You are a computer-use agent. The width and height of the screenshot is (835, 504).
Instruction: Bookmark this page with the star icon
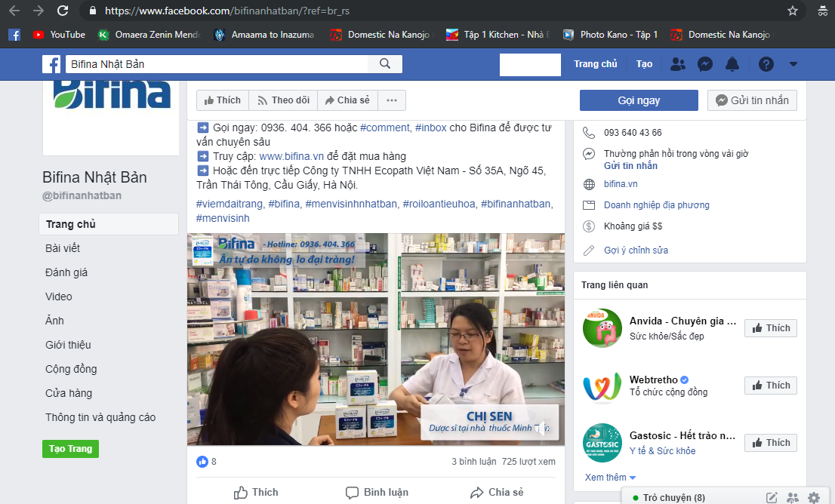793,11
